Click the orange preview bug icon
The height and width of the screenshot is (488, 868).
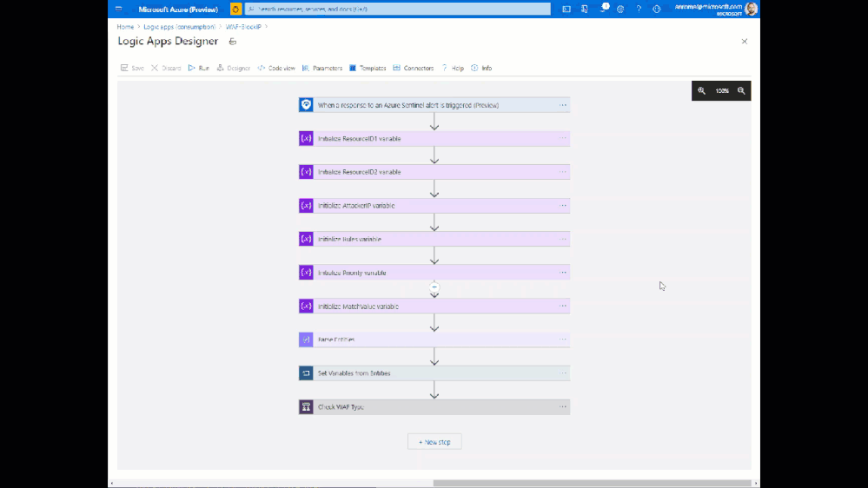tap(235, 9)
